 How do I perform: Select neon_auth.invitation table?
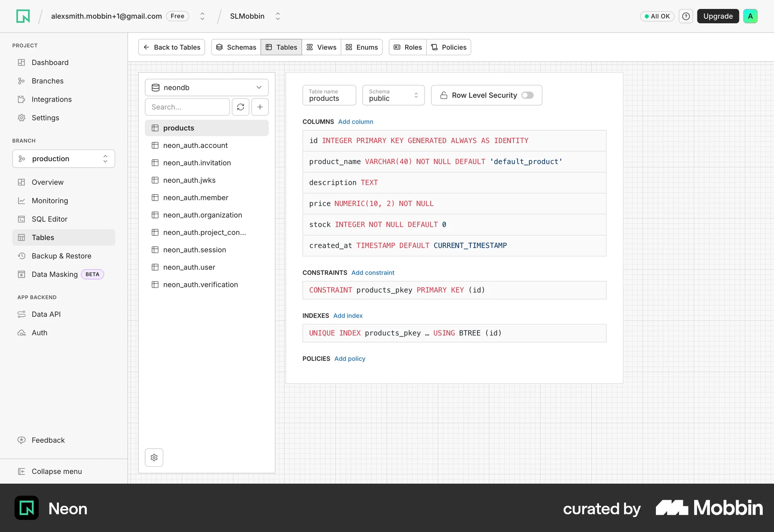pos(207,163)
